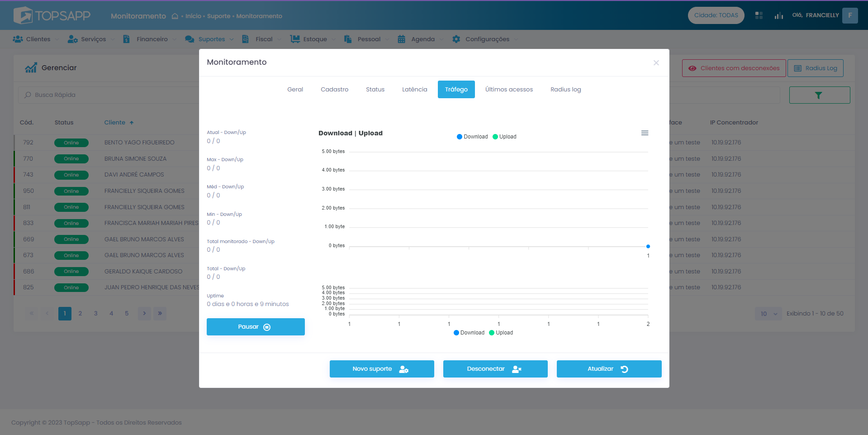
Task: Switch to the Últimos acessos tab
Action: pyautogui.click(x=509, y=90)
